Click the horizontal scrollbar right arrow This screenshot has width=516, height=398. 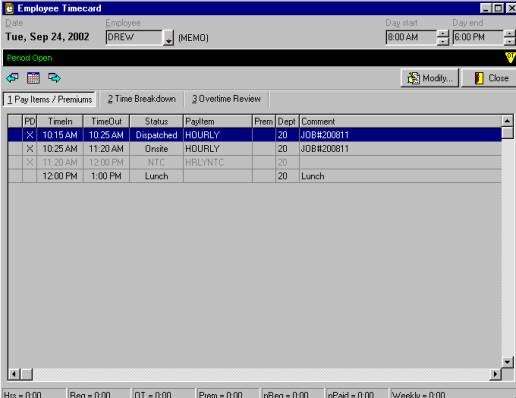coord(495,374)
